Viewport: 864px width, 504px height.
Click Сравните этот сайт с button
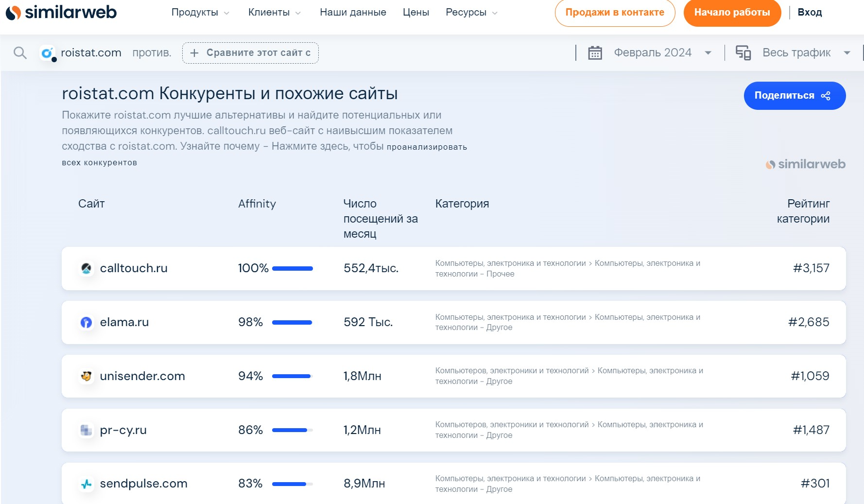click(250, 53)
